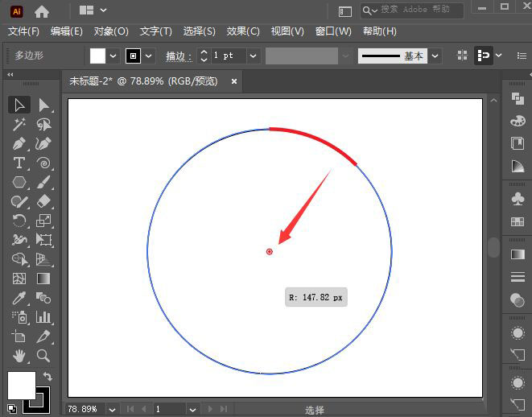Select the Eraser tool
Screen dimensions: 532x417
pyautogui.click(x=43, y=201)
